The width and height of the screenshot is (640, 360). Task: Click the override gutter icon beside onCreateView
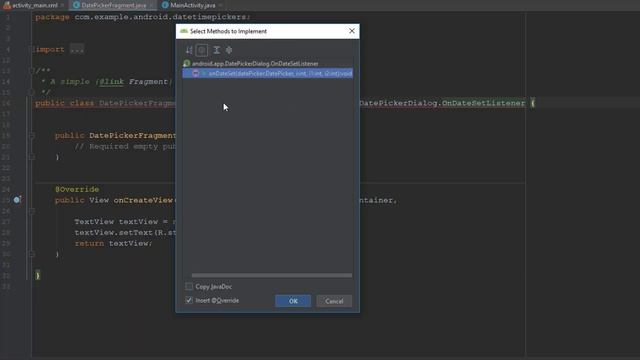(17, 200)
